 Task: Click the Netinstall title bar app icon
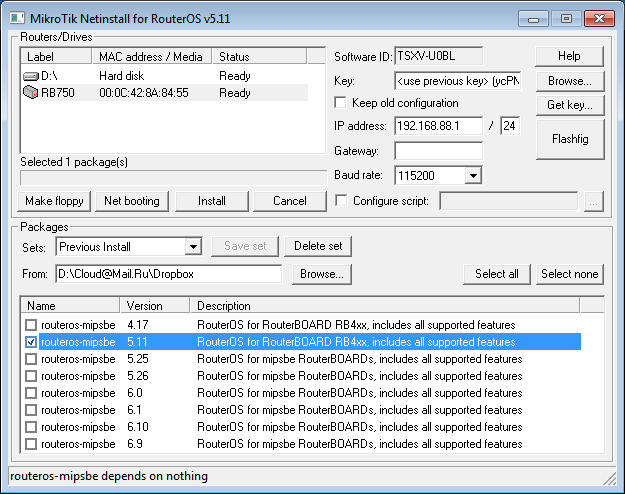click(x=17, y=18)
